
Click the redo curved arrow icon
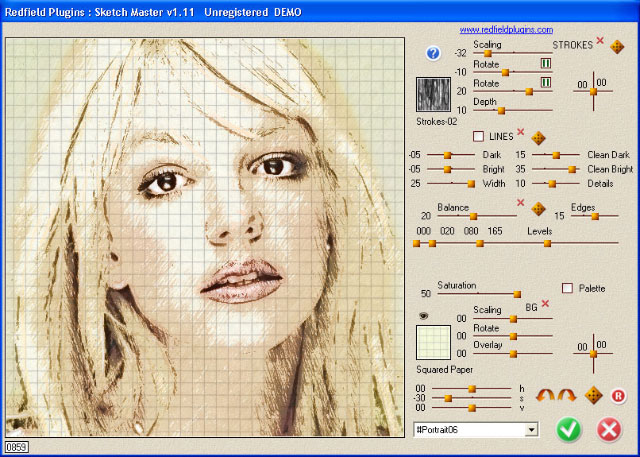567,395
